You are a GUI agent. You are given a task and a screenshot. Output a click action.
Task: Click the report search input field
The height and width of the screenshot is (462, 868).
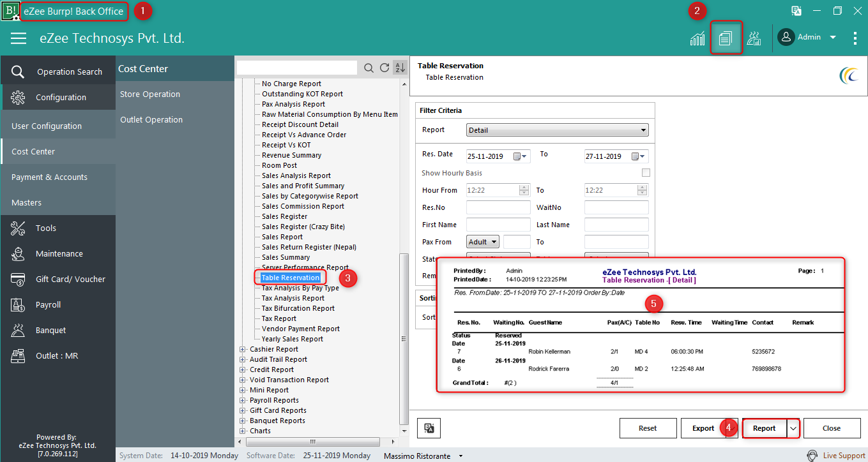[297, 68]
